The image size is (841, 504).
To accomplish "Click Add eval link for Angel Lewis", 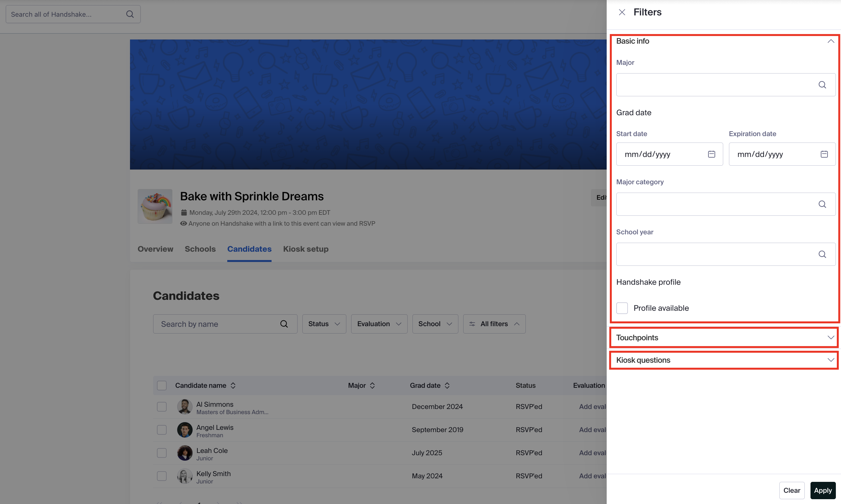I will (593, 430).
